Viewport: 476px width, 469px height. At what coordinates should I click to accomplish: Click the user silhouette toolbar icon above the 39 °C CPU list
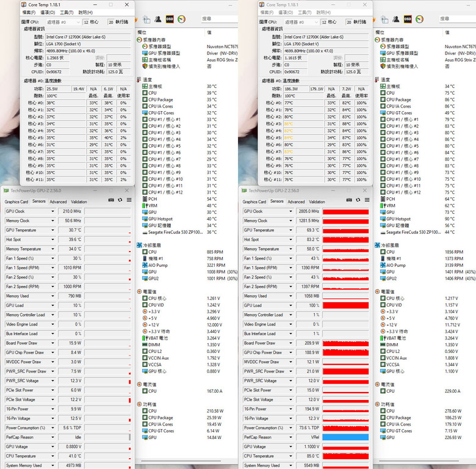click(158, 19)
